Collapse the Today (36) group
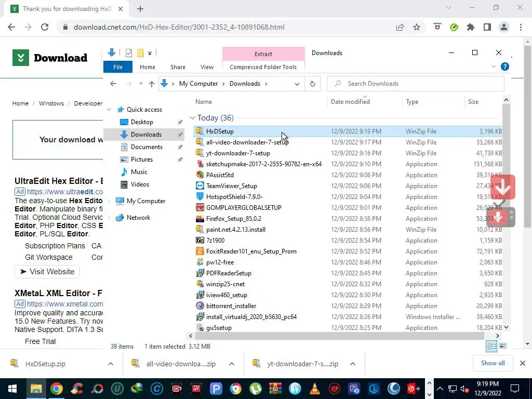532x399 pixels. click(x=192, y=118)
